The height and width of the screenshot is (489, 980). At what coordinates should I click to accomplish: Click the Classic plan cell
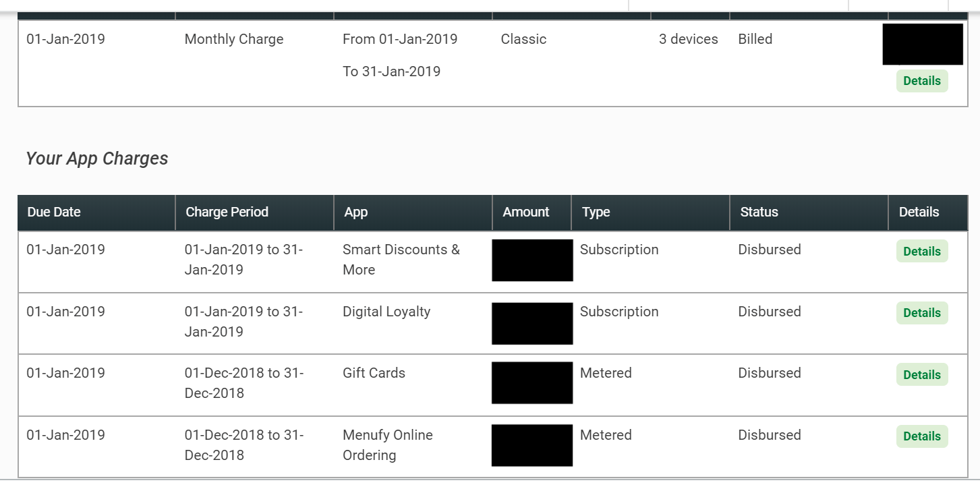pyautogui.click(x=523, y=39)
